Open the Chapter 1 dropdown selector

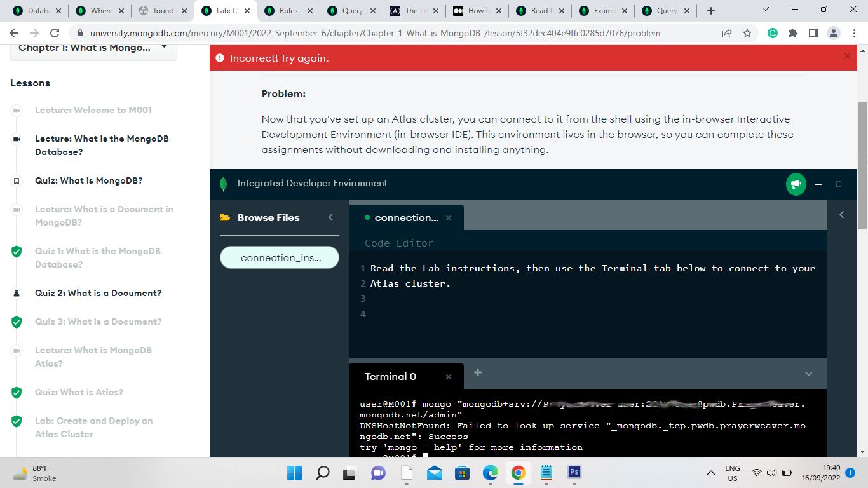point(93,48)
